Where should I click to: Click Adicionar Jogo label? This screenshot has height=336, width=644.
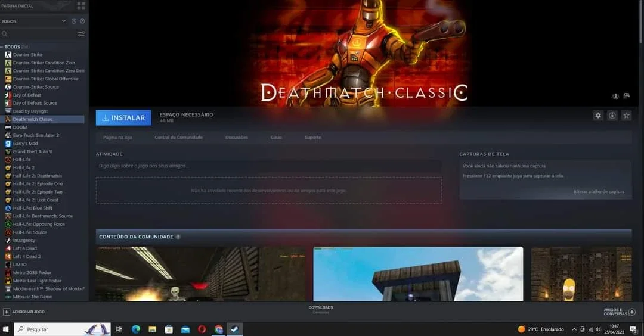[x=29, y=312]
